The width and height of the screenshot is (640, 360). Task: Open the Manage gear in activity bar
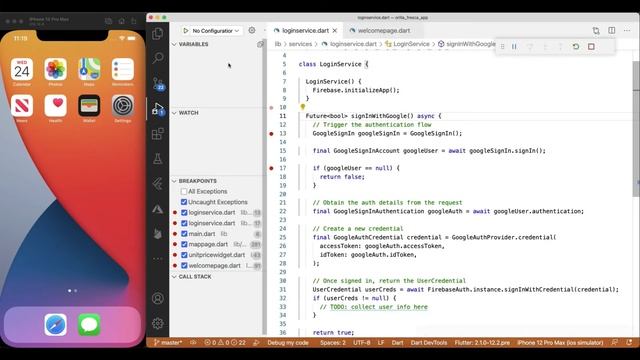tap(158, 323)
